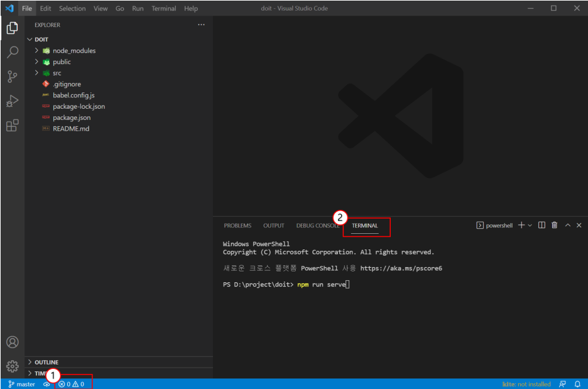
Task: Open the Edit menu
Action: point(45,8)
